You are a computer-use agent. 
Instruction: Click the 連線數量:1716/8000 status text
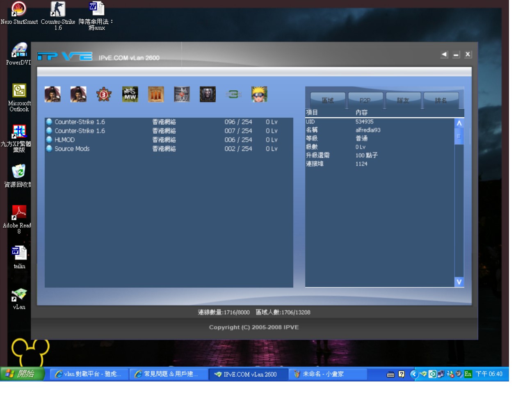point(224,313)
